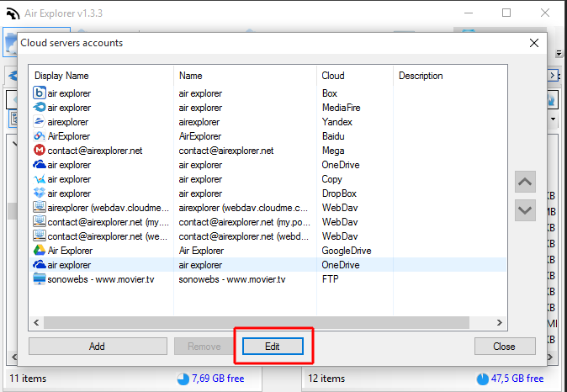Click the Baidu account icon
The width and height of the screenshot is (567, 392).
(40, 136)
